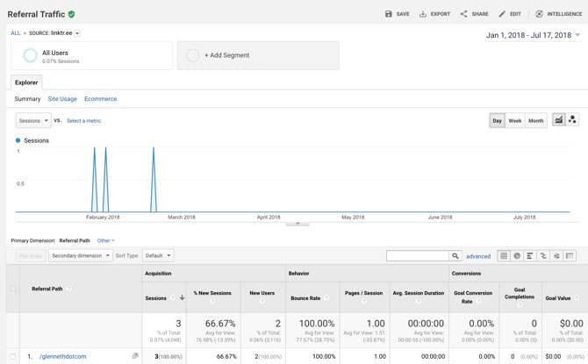This screenshot has width=588, height=364.
Task: Click the search magnifier button
Action: pyautogui.click(x=455, y=256)
